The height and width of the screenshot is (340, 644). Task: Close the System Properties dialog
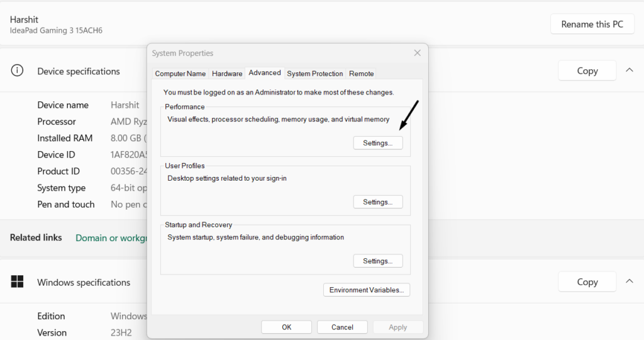pos(417,54)
